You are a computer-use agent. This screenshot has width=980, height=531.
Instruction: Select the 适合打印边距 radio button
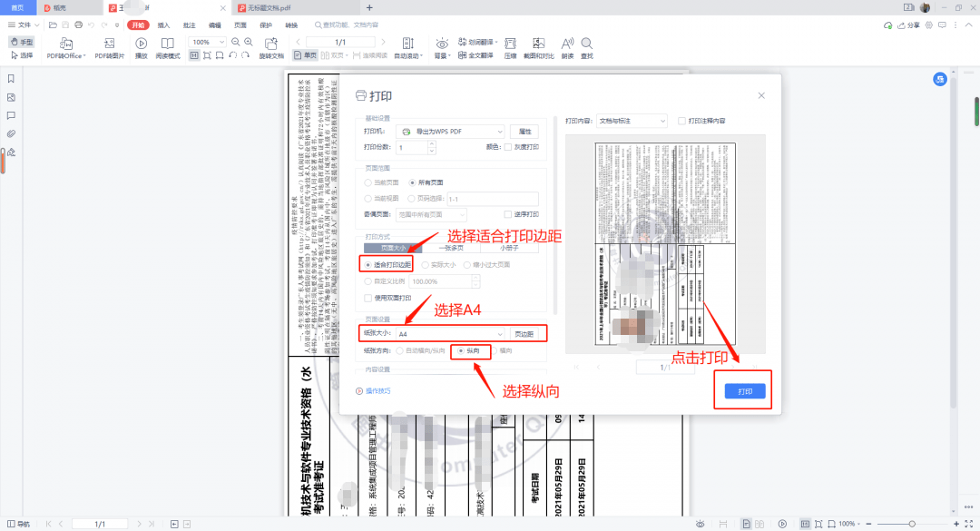(x=367, y=265)
